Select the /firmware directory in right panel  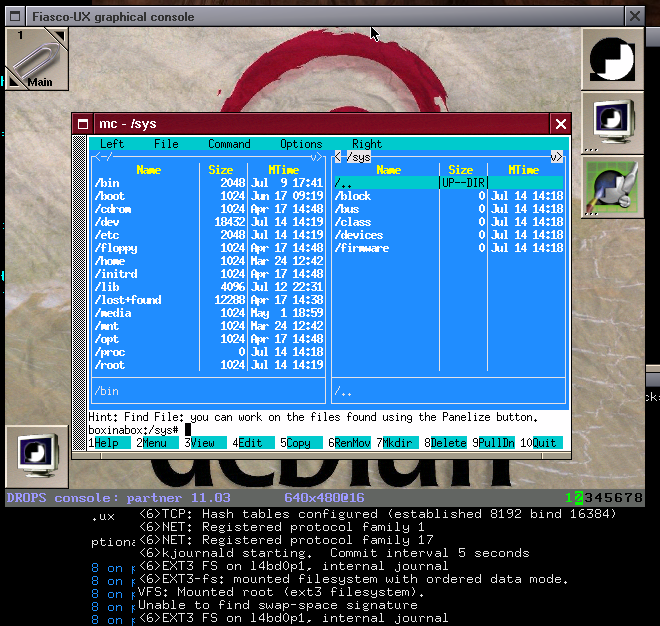coord(449,248)
